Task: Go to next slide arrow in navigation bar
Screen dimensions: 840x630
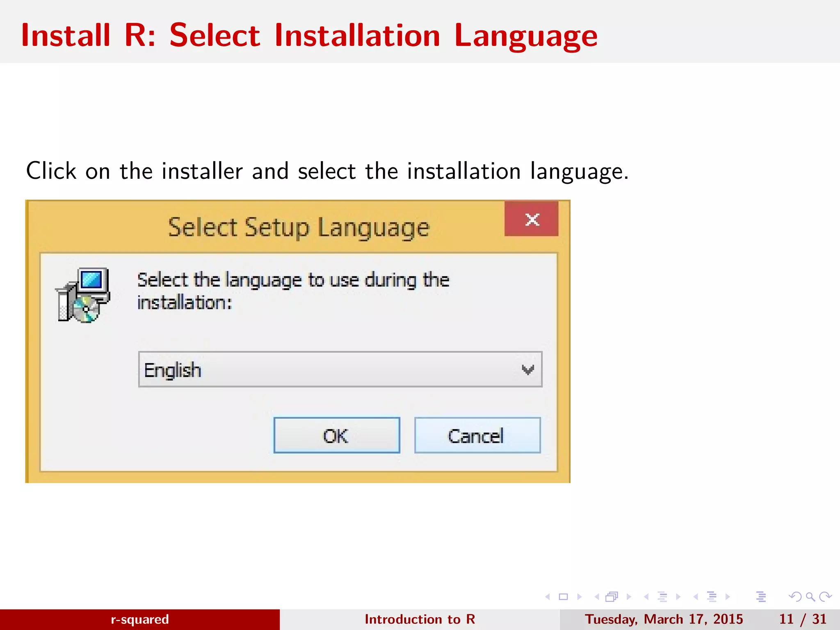Action: click(x=580, y=597)
